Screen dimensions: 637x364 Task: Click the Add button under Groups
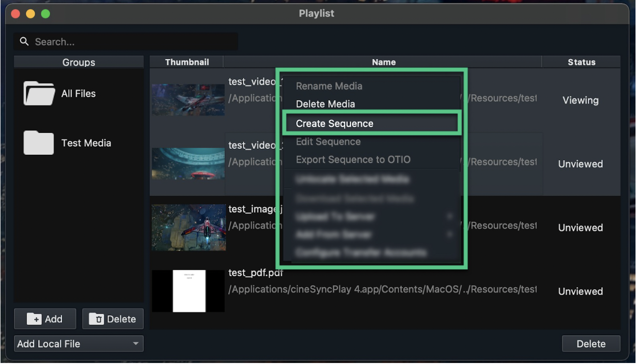click(x=45, y=319)
